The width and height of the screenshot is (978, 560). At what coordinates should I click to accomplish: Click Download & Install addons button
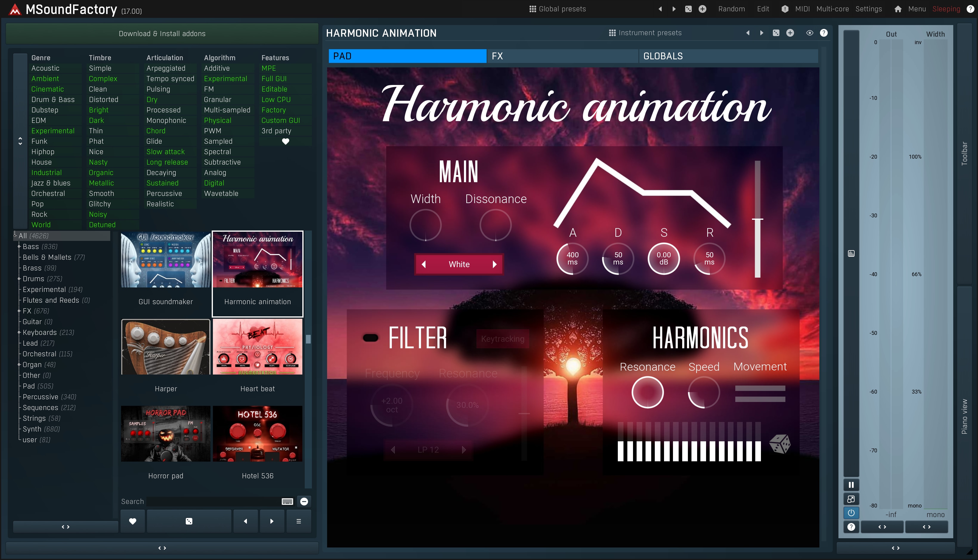click(x=162, y=33)
